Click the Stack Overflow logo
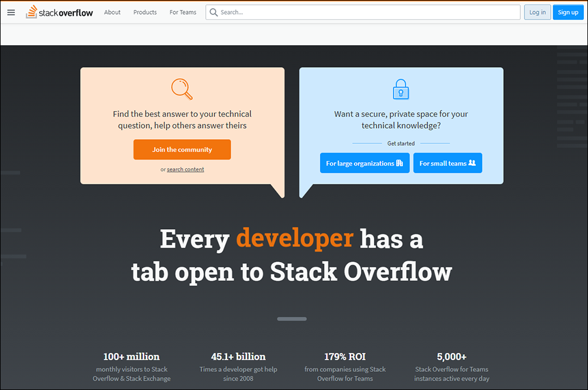The width and height of the screenshot is (588, 390). coord(59,12)
